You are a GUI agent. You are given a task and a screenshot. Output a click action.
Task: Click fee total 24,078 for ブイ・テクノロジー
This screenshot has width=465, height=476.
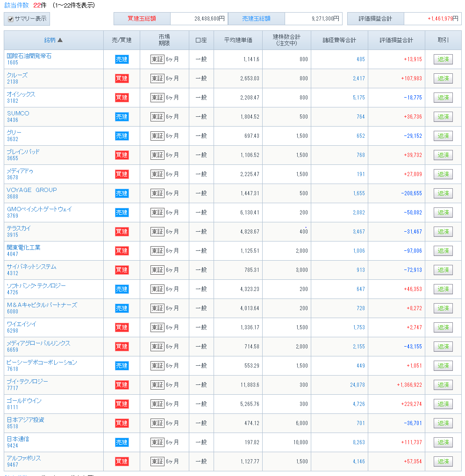(358, 384)
